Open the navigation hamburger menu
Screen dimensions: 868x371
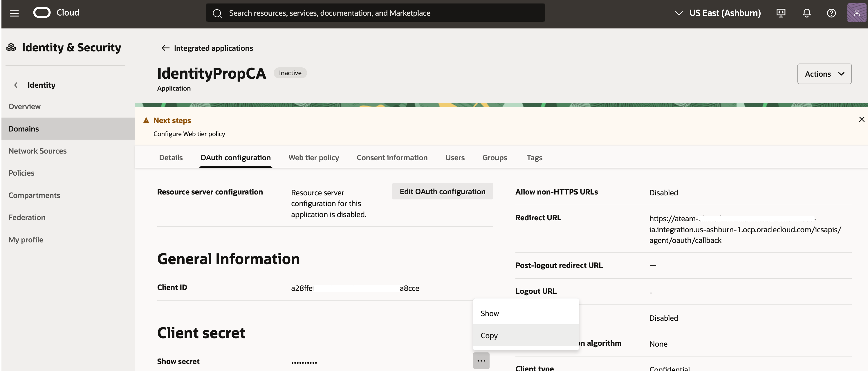pyautogui.click(x=14, y=13)
